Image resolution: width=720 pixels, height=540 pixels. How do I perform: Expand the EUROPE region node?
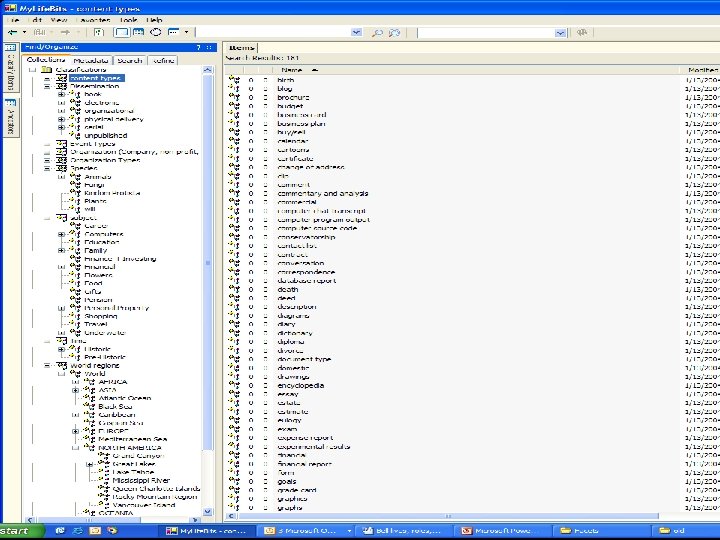coord(75,431)
